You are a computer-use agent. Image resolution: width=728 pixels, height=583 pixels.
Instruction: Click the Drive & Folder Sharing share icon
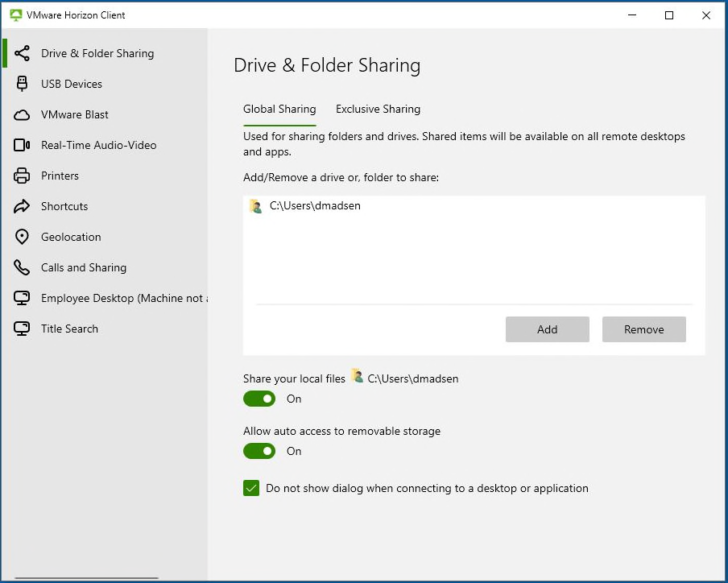pyautogui.click(x=22, y=53)
